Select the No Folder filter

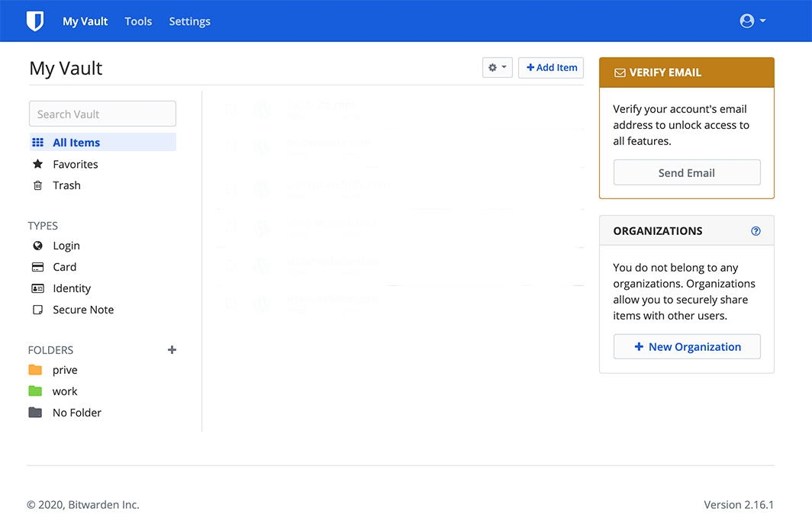pyautogui.click(x=65, y=413)
